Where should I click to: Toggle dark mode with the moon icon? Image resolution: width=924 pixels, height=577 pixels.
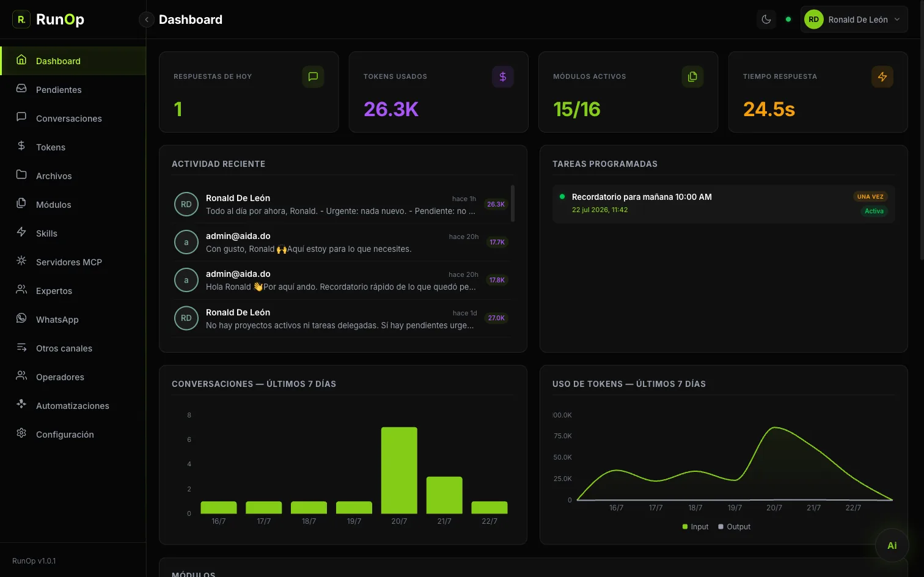tap(766, 20)
